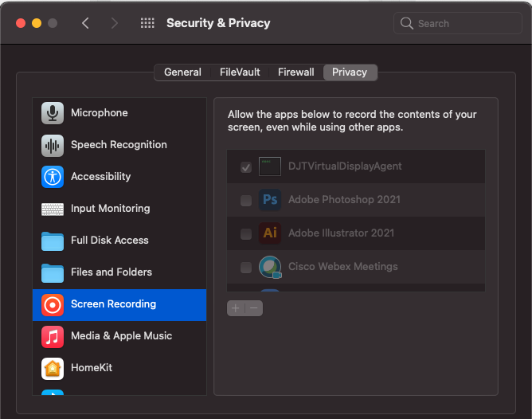Viewport: 532px width, 419px height.
Task: Select the Media & Apple Music label
Action: point(122,336)
